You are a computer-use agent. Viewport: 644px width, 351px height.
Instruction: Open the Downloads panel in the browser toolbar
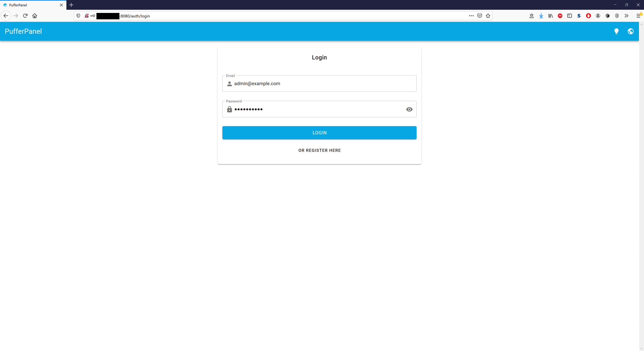tap(541, 16)
